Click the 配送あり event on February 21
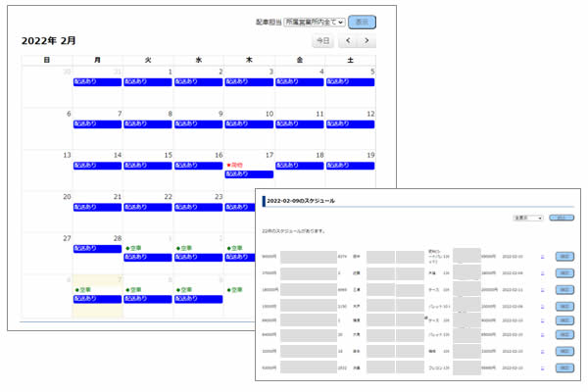This screenshot has width=588, height=392. coord(97,207)
